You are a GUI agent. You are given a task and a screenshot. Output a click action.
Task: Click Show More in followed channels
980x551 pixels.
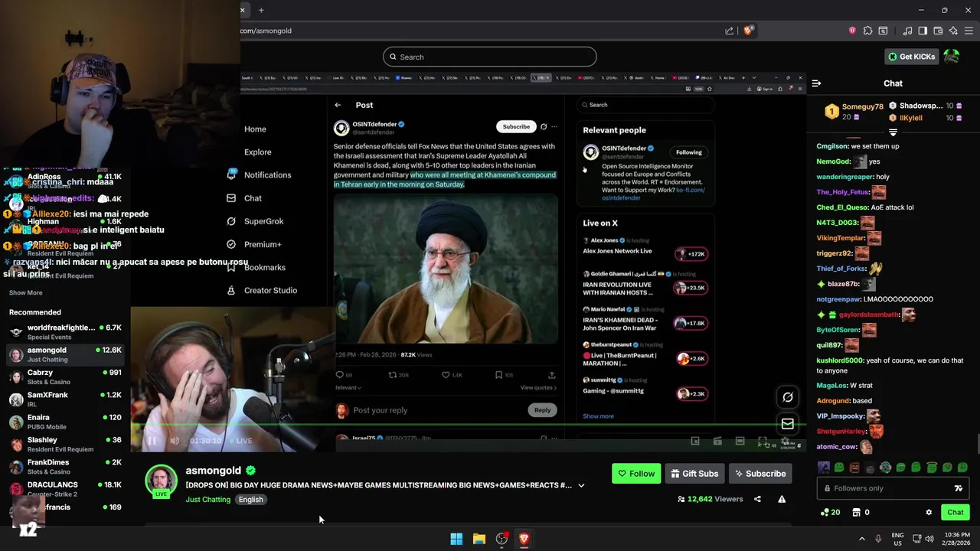(25, 293)
